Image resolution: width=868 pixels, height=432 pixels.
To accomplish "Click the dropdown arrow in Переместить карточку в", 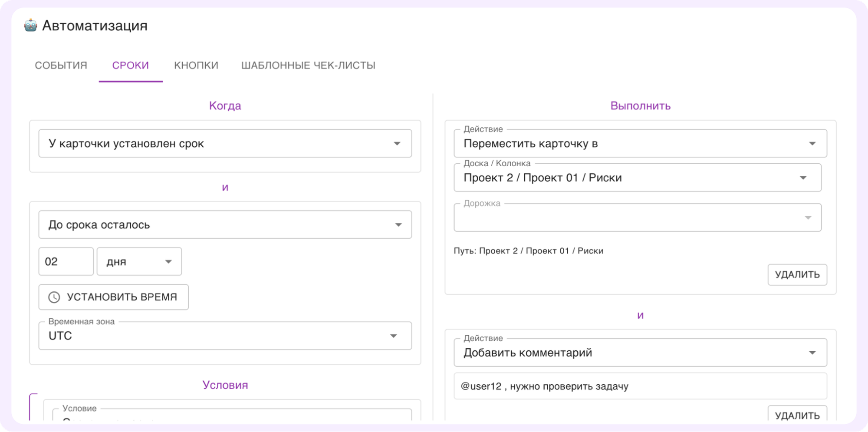I will click(x=815, y=143).
